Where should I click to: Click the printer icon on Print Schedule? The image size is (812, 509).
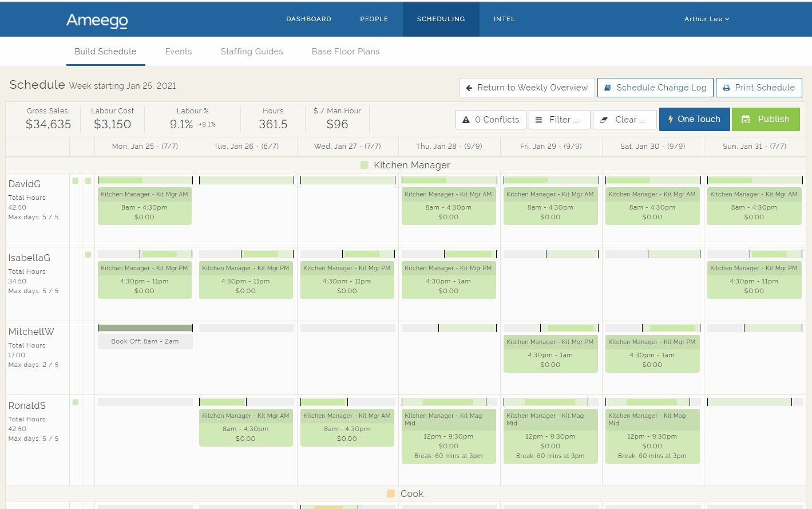coord(726,88)
